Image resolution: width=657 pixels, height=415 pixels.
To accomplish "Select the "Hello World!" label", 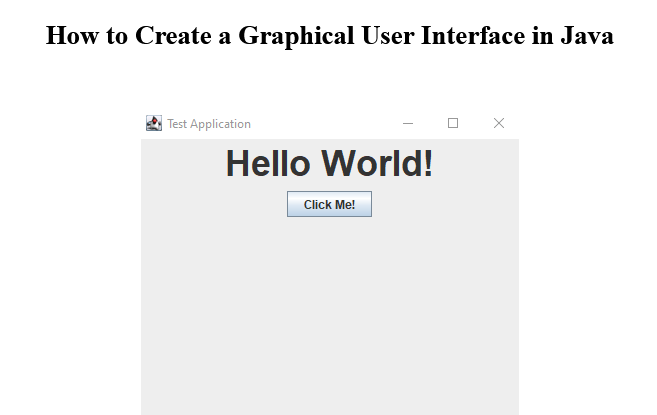I will tap(329, 163).
